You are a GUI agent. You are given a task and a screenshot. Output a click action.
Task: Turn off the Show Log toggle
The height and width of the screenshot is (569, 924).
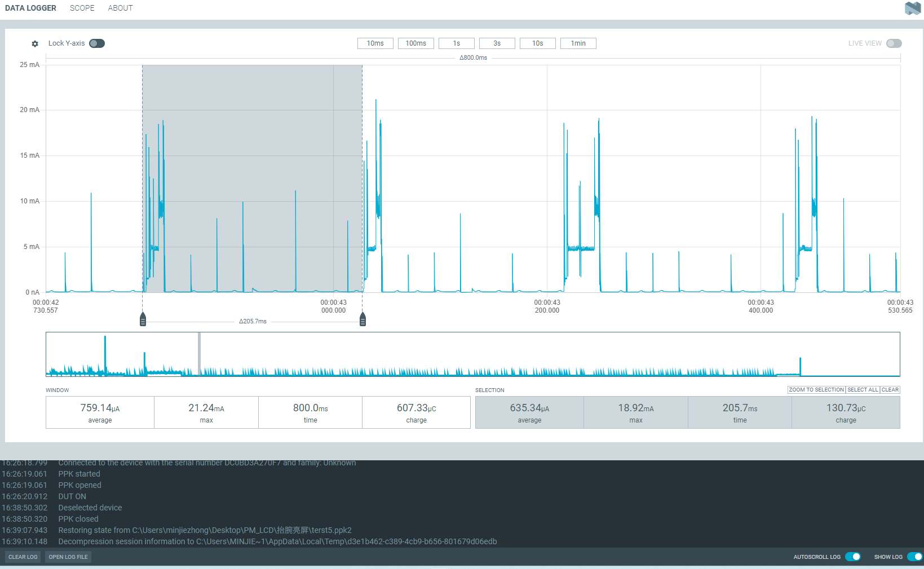click(914, 557)
